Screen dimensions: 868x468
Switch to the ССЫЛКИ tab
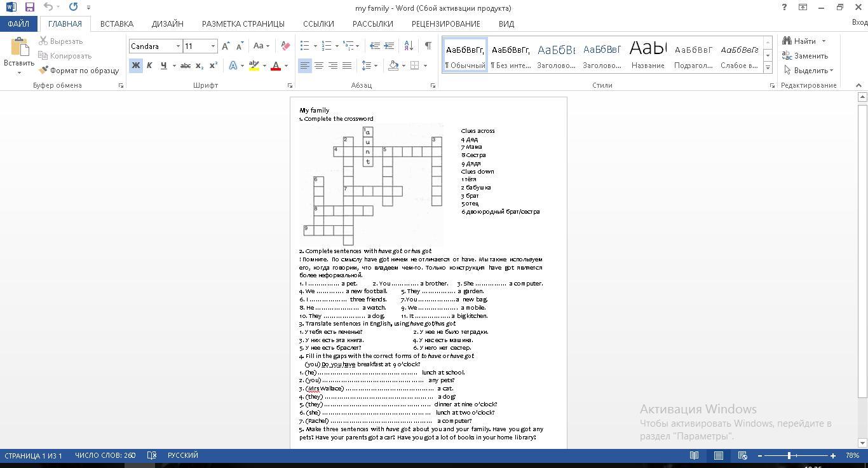(318, 24)
